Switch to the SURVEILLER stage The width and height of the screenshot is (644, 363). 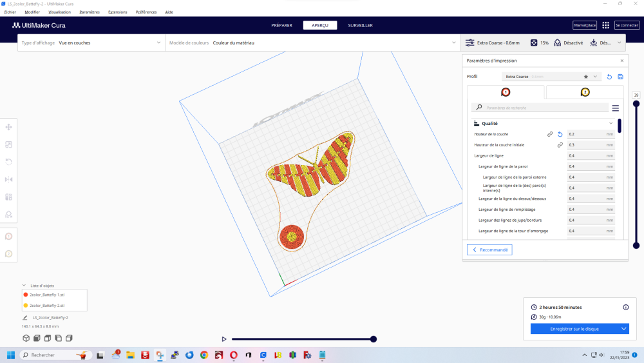tap(360, 26)
